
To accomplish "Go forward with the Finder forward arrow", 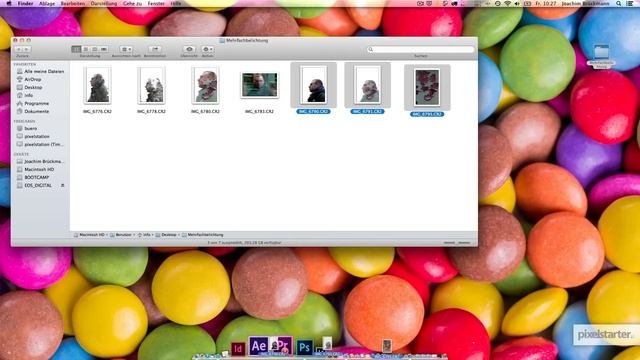I will (27, 49).
